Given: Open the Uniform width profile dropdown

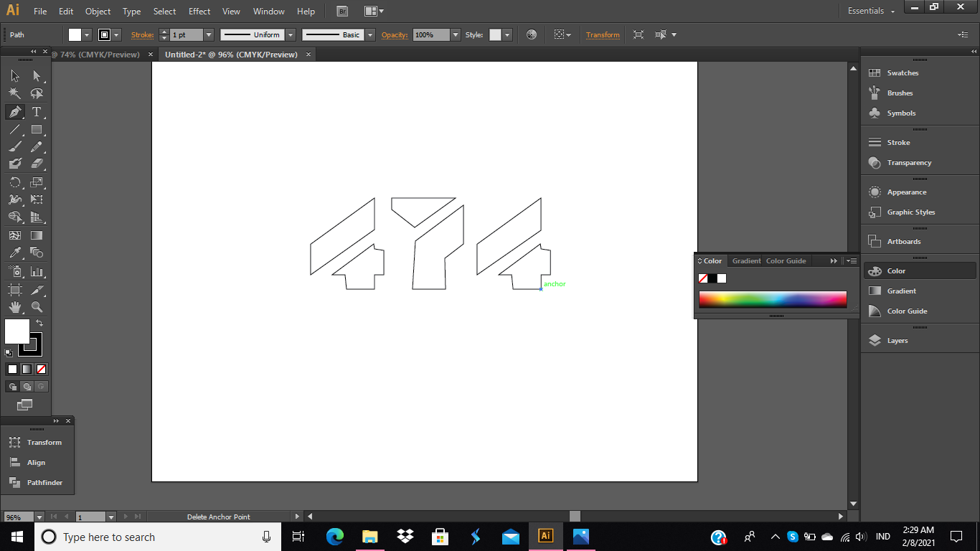Looking at the screenshot, I should click(290, 34).
